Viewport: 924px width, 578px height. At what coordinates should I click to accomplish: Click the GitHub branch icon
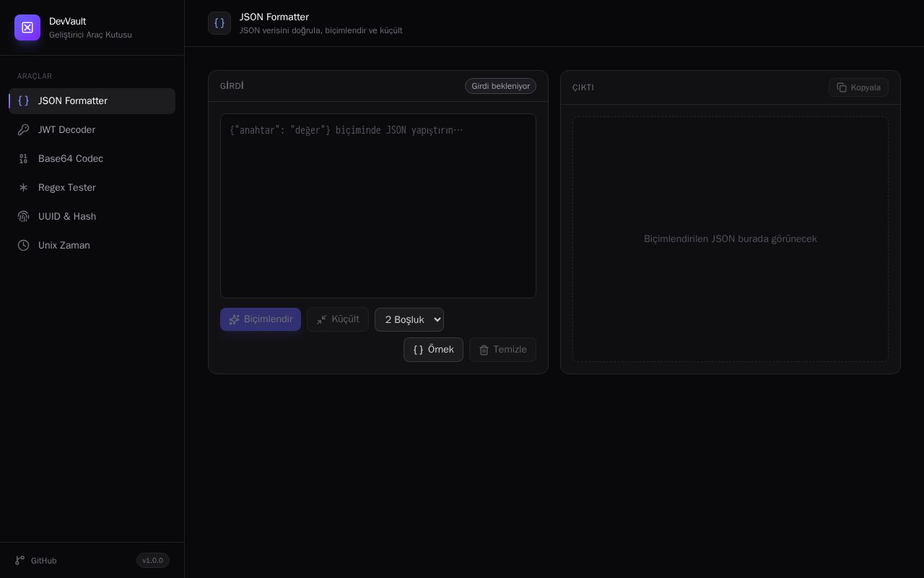point(20,561)
